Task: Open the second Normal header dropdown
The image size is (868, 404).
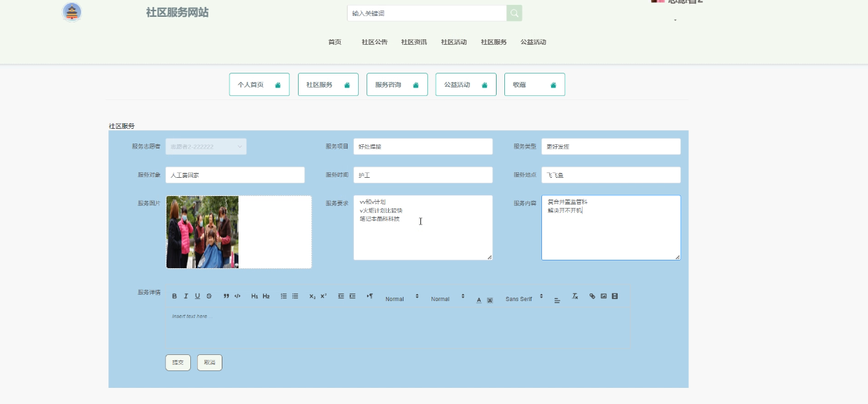Action: point(448,298)
